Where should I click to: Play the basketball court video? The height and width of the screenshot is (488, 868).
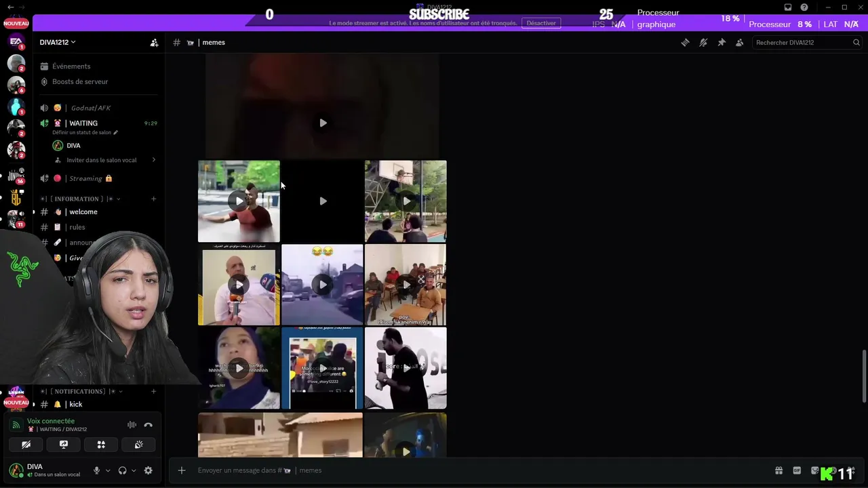click(x=406, y=201)
